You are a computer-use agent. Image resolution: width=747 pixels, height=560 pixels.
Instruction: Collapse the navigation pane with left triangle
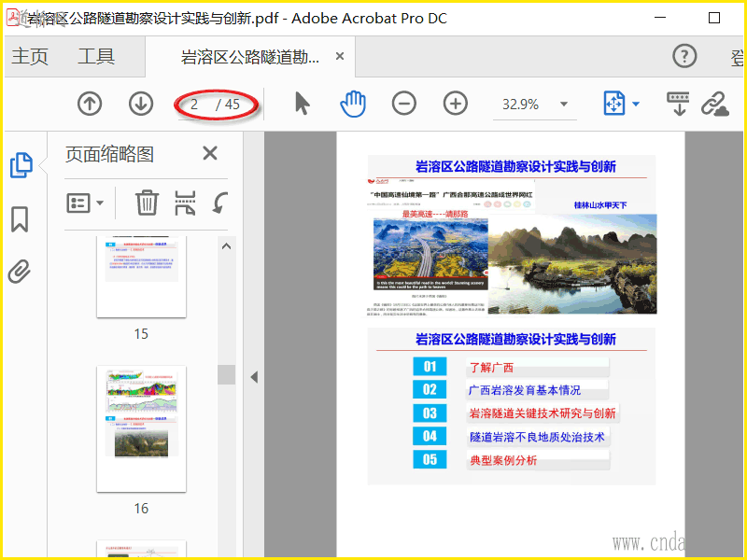254,377
